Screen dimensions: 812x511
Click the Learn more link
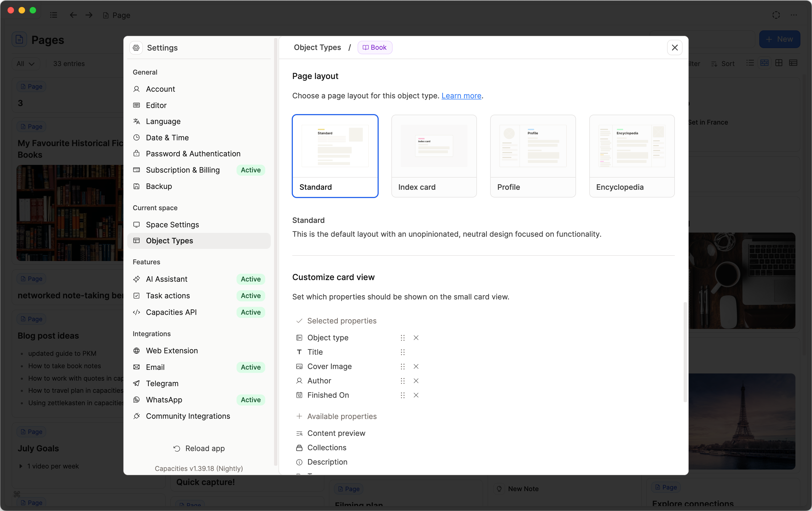click(461, 96)
